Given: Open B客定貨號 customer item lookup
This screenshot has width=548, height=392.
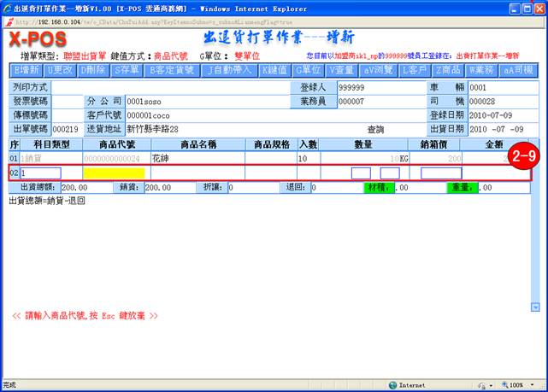Looking at the screenshot, I should click(x=170, y=68).
